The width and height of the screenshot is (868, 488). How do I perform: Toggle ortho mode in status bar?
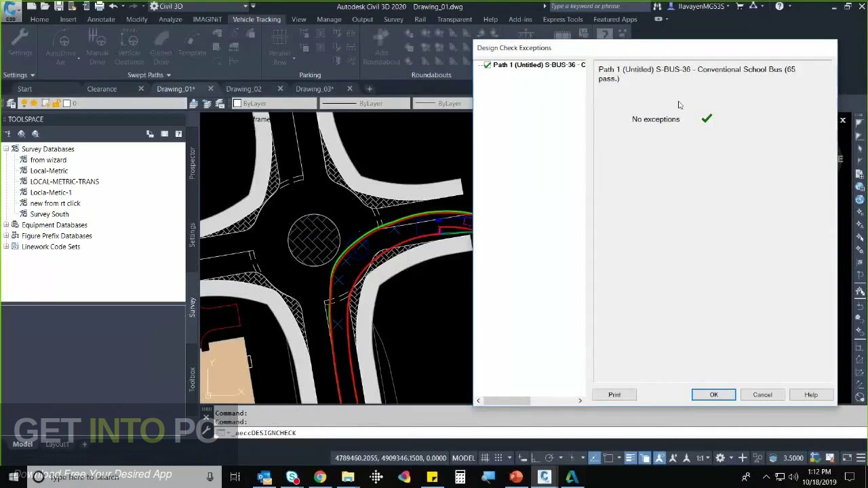[536, 457]
